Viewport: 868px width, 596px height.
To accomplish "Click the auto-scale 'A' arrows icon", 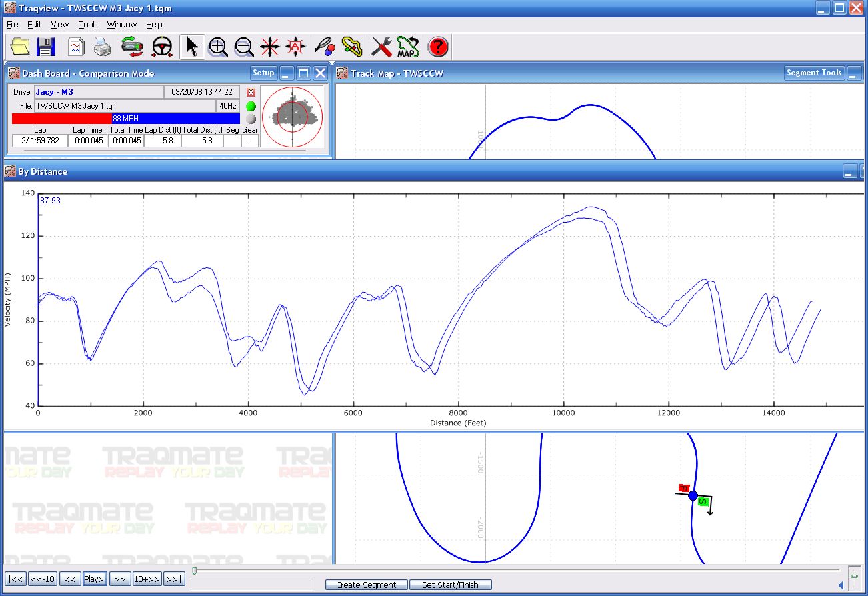I will (x=296, y=47).
